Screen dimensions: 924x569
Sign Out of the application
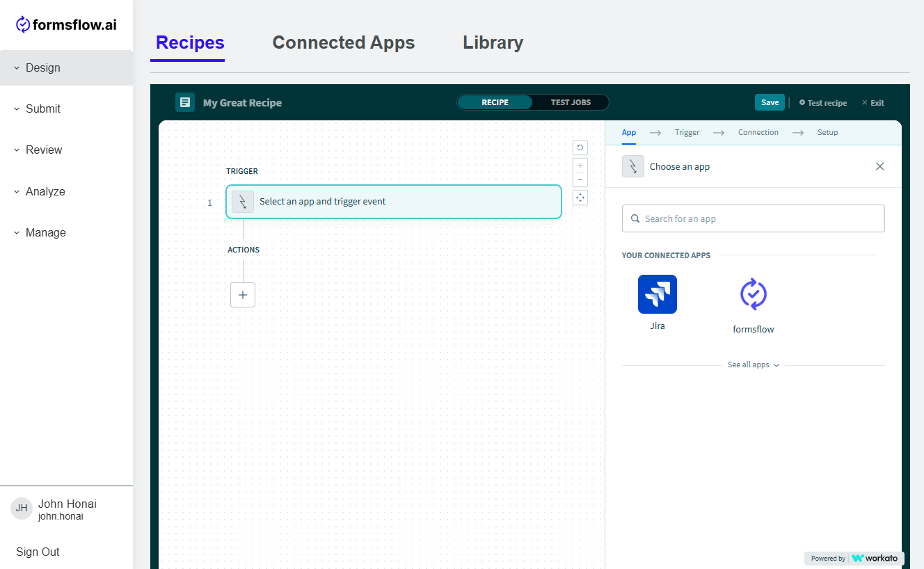[38, 552]
